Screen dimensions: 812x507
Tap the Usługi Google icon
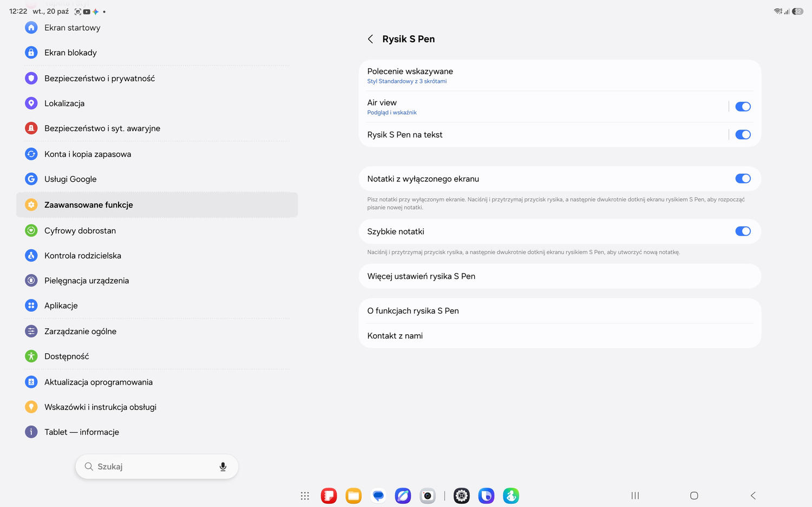31,179
